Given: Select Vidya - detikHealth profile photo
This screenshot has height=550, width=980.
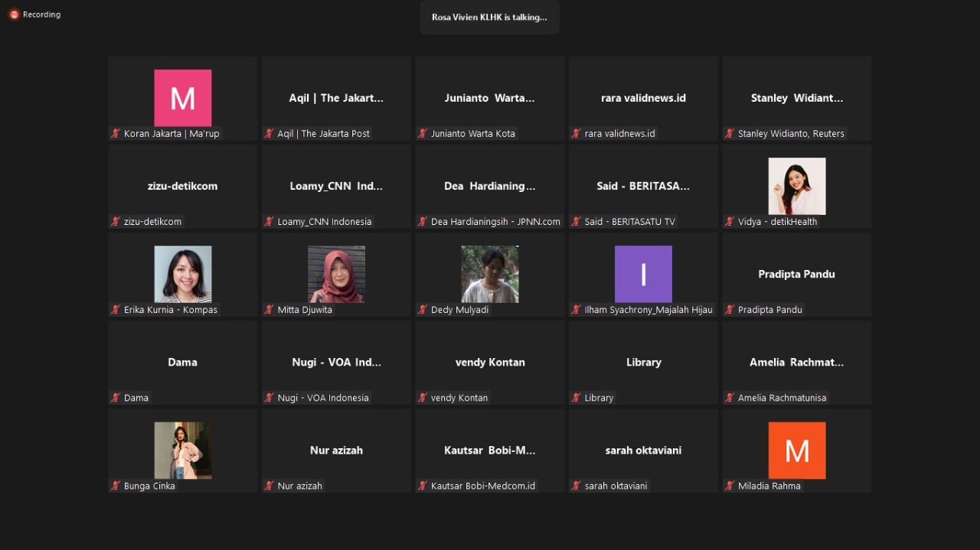Looking at the screenshot, I should click(796, 186).
